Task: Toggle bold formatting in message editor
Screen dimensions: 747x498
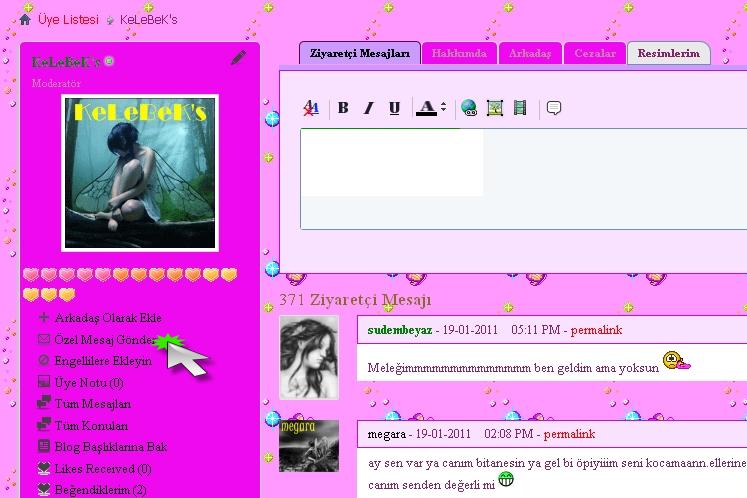Action: click(343, 108)
